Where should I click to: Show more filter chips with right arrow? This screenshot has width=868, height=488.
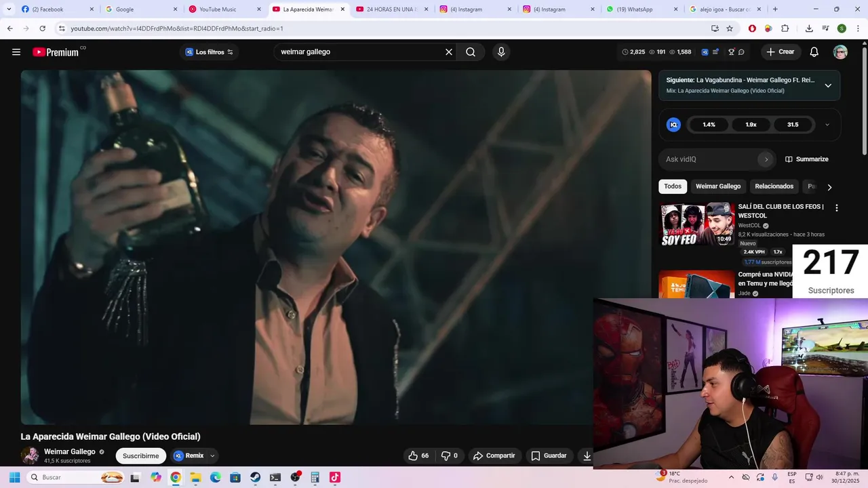(x=829, y=187)
